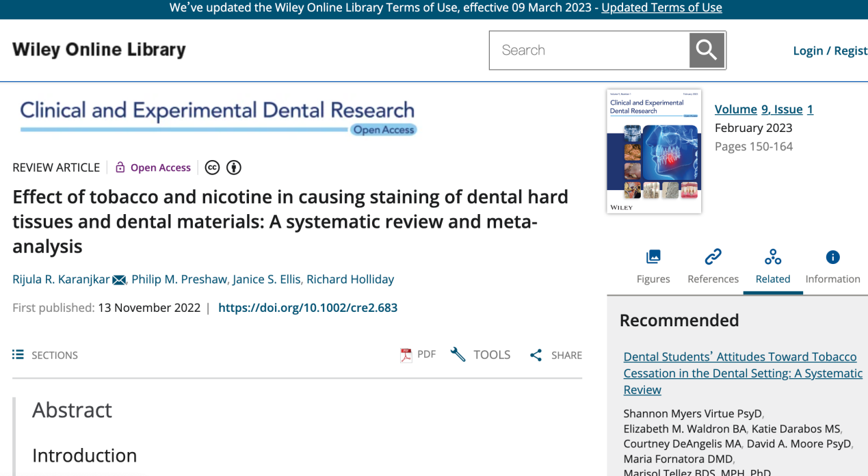The image size is (868, 476).
Task: Select the Related tab
Action: (x=773, y=267)
